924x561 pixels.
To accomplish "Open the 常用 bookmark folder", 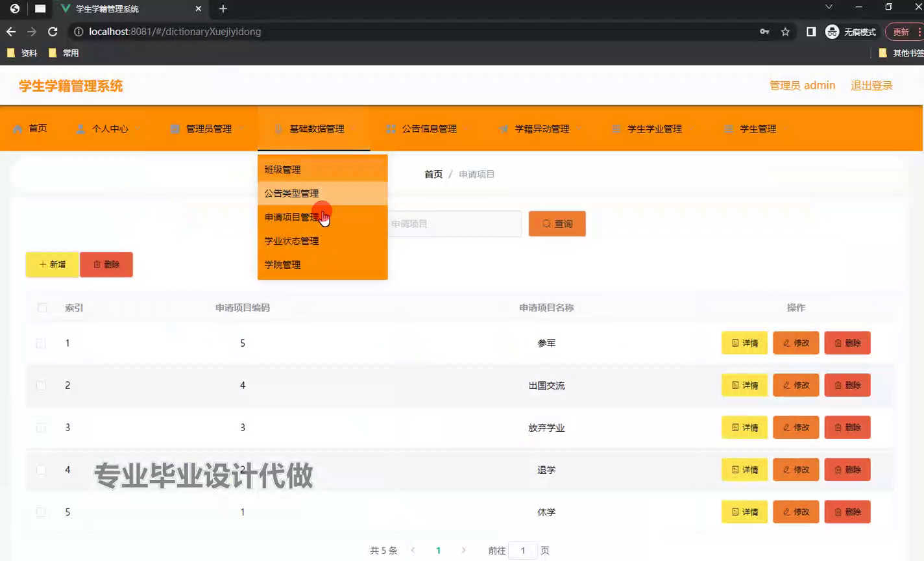I will (64, 53).
